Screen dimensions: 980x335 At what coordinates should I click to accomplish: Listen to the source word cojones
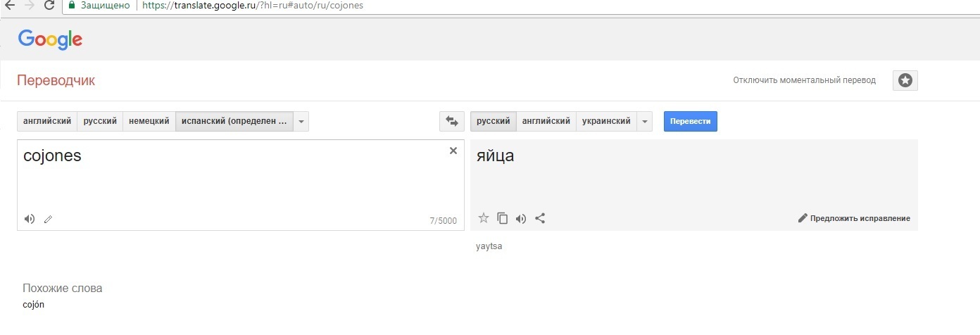[30, 219]
